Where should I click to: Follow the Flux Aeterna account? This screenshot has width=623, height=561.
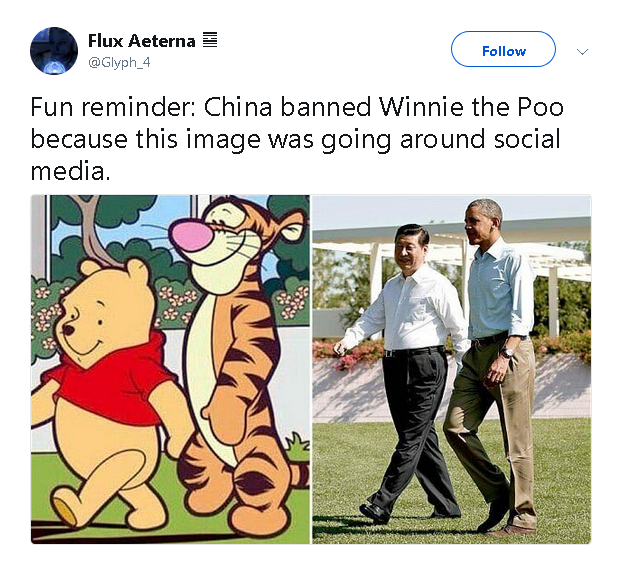(x=503, y=49)
